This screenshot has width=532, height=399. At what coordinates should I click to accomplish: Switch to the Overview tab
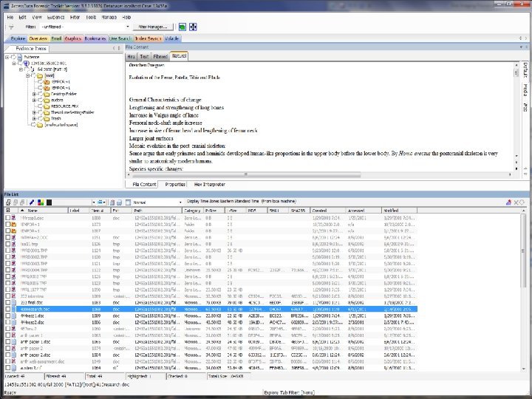coord(38,38)
